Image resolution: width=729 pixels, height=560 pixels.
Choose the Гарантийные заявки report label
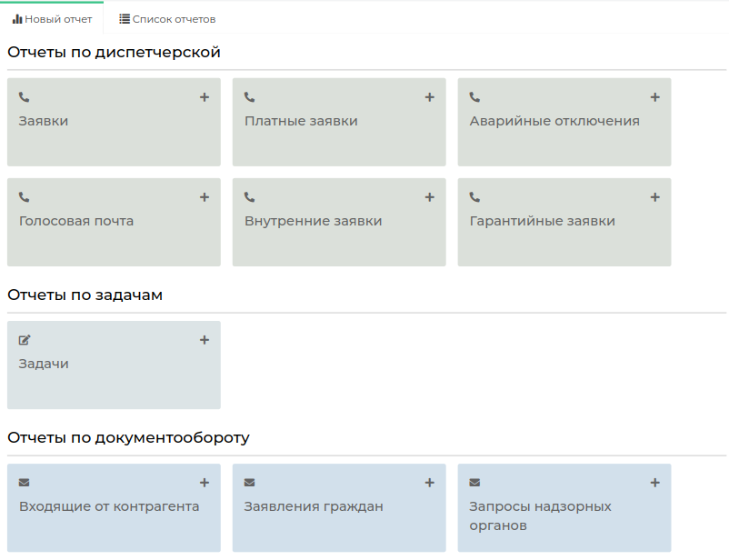[542, 221]
